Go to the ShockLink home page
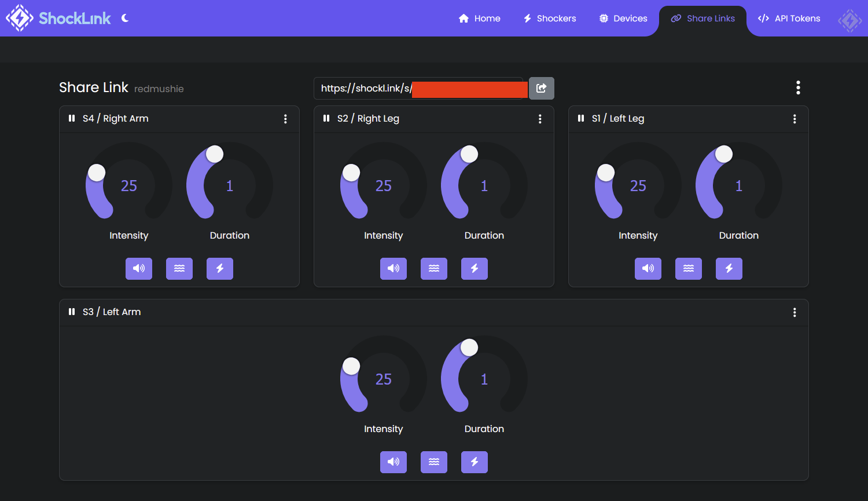Image resolution: width=868 pixels, height=501 pixels. coord(479,18)
